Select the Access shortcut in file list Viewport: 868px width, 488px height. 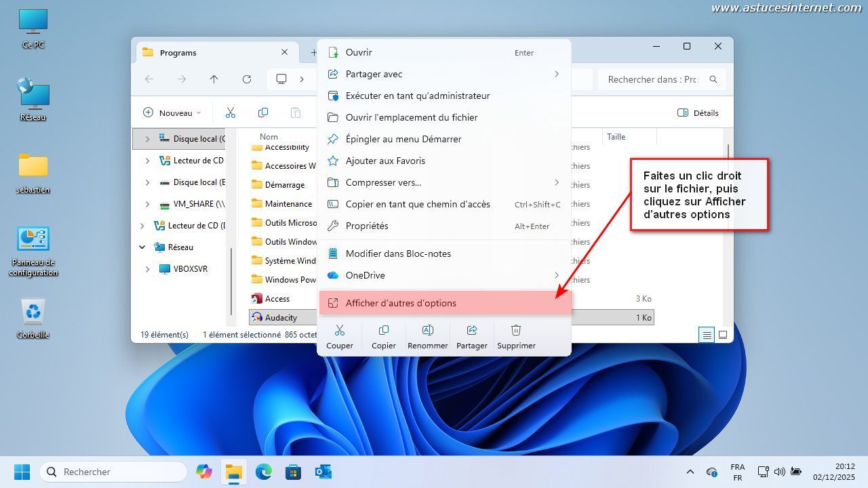277,299
